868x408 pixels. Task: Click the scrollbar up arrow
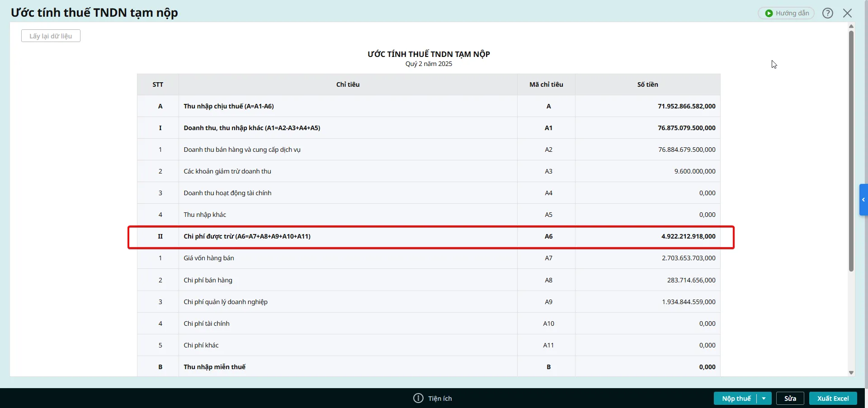[x=851, y=26]
